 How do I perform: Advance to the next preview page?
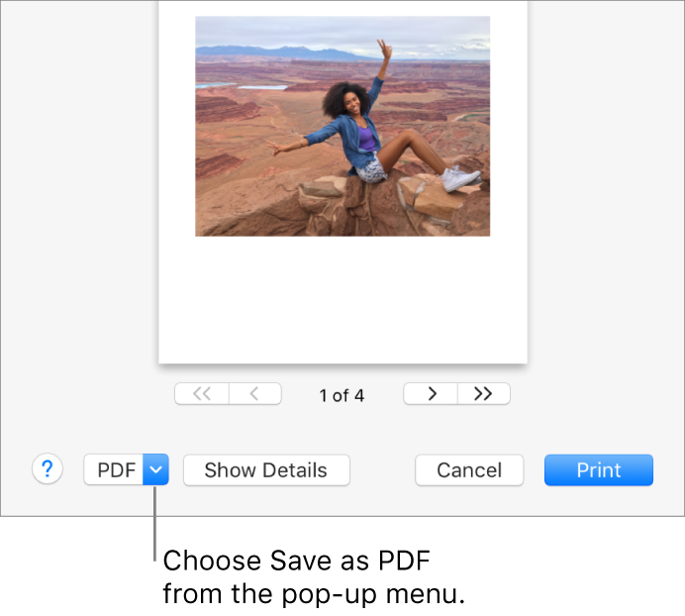tap(431, 394)
